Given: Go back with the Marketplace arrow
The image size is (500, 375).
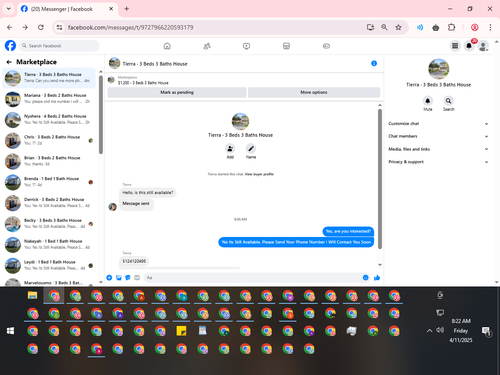Looking at the screenshot, I should [9, 62].
